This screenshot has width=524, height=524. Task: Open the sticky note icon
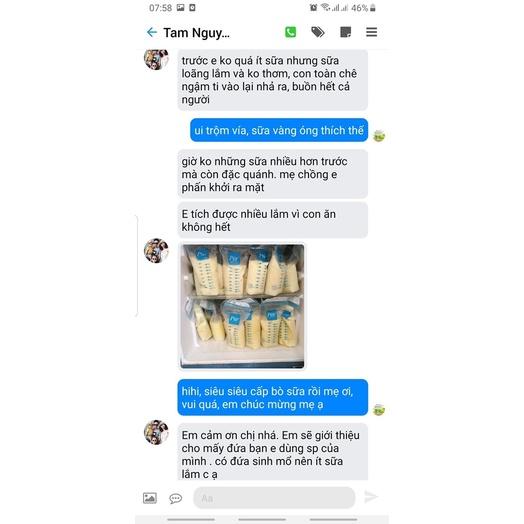click(345, 32)
